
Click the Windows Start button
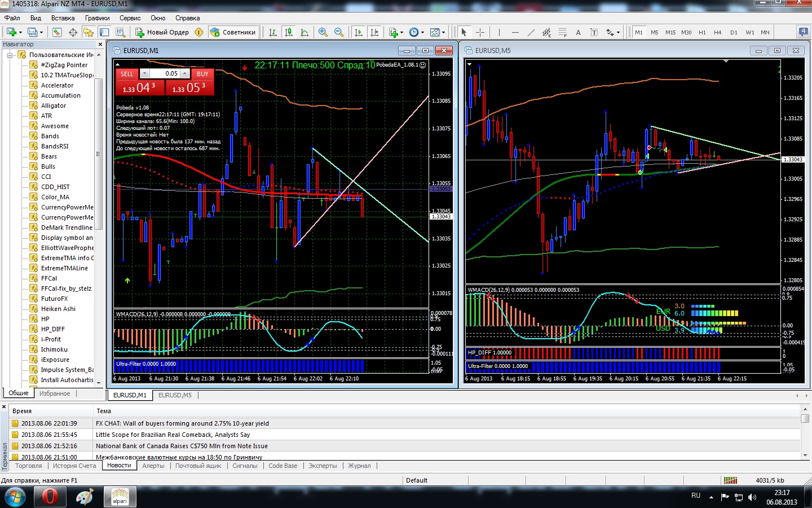pyautogui.click(x=15, y=497)
